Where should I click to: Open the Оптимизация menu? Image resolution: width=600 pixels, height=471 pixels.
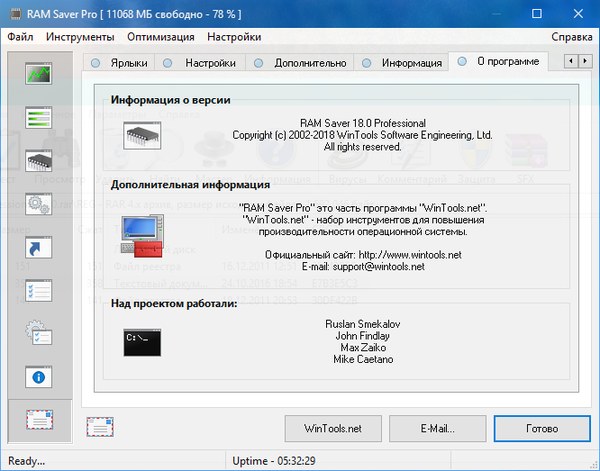[x=161, y=37]
